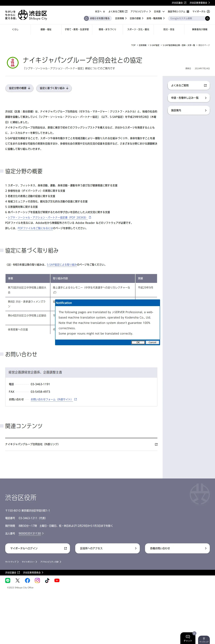Click the PDF file icon beside 協定書 link

point(90,218)
